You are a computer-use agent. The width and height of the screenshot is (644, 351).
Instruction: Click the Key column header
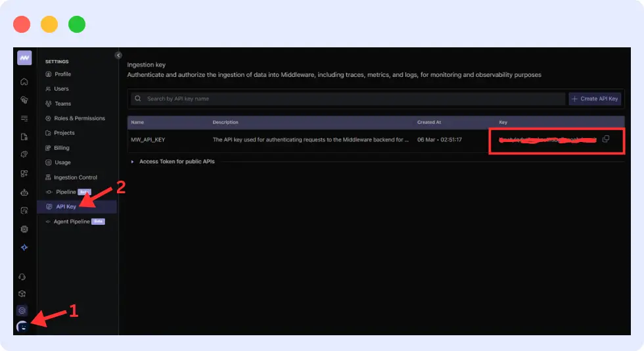503,122
